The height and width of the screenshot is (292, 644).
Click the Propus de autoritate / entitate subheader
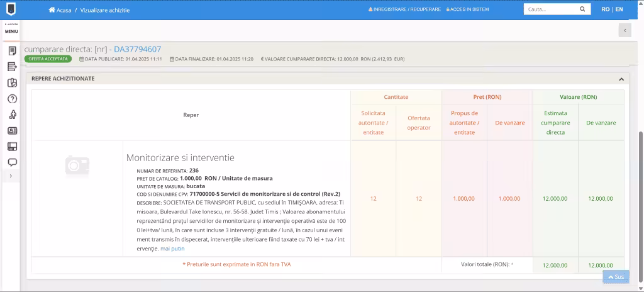pyautogui.click(x=465, y=123)
